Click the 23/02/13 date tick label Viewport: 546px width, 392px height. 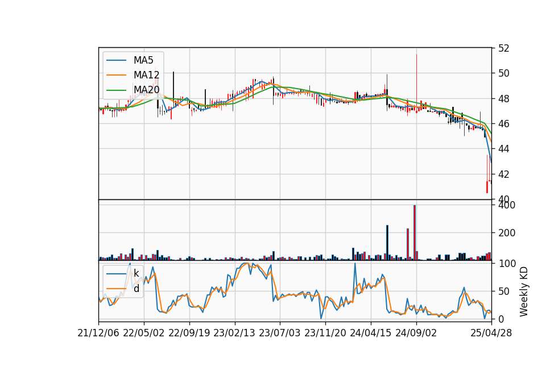coord(234,333)
